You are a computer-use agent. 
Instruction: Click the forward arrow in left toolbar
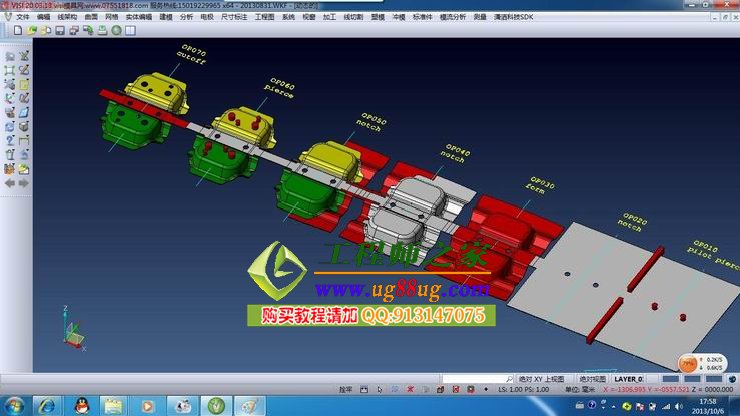click(x=24, y=183)
